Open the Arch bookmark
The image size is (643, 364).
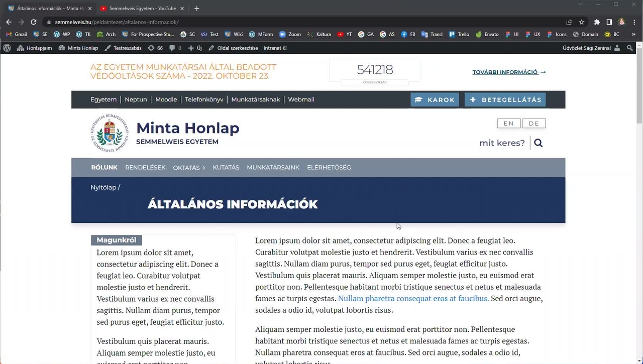point(106,35)
